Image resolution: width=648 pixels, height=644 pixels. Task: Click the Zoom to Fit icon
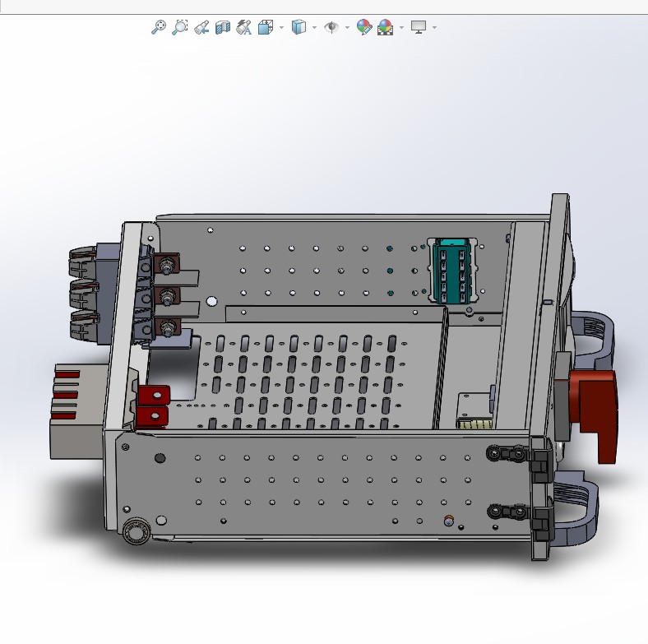coord(158,27)
